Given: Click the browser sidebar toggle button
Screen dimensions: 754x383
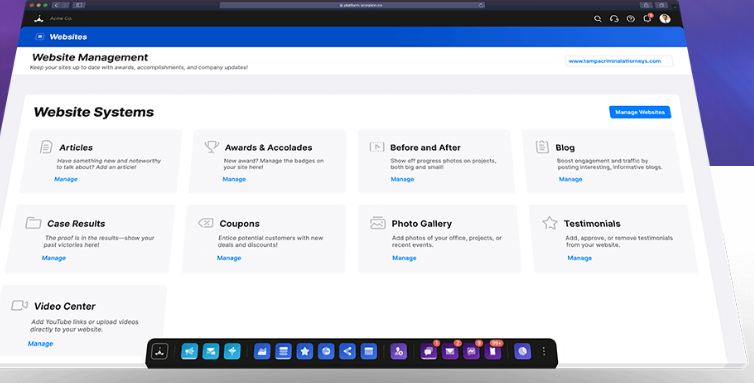Looking at the screenshot, I should point(79,5).
